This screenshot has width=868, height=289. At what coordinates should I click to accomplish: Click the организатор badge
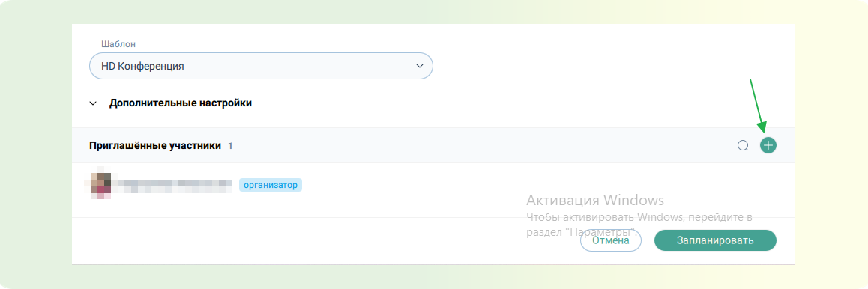coord(270,185)
